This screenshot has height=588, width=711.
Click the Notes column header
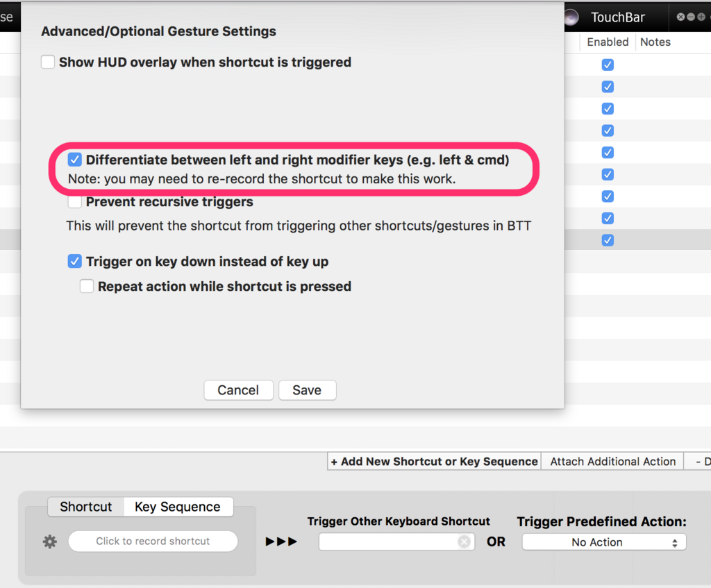655,42
